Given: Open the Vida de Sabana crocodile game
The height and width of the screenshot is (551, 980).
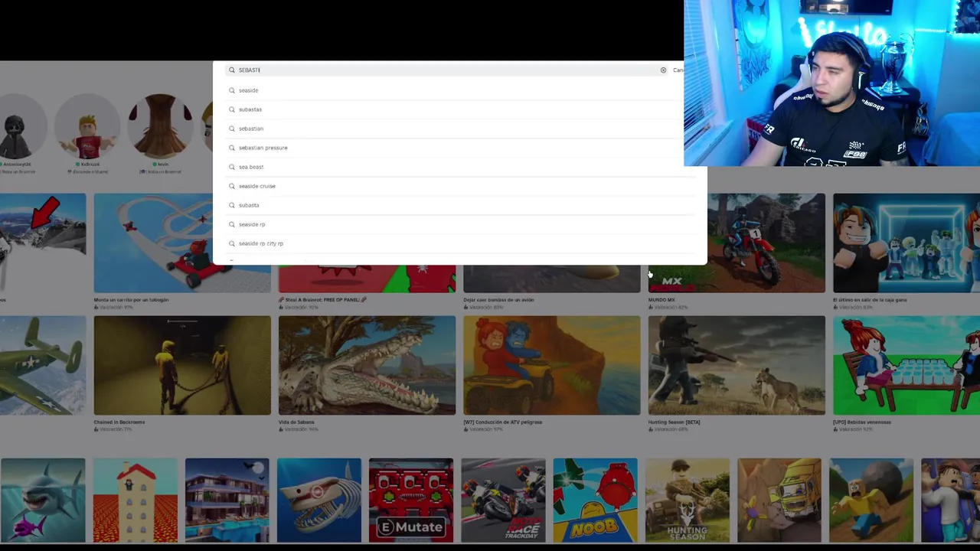Looking at the screenshot, I should click(367, 365).
